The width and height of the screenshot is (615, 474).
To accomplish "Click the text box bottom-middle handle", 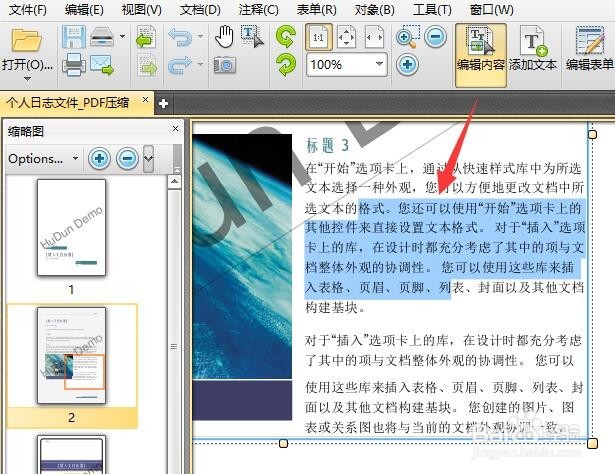I will (x=283, y=443).
